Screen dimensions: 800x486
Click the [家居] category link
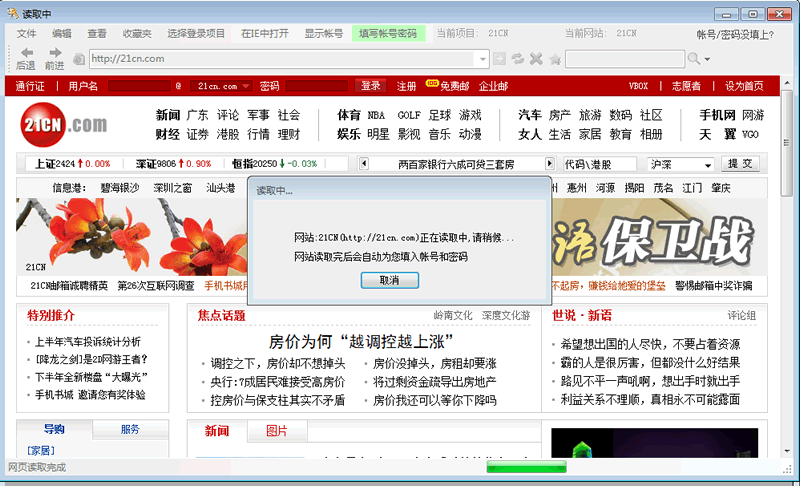(41, 451)
